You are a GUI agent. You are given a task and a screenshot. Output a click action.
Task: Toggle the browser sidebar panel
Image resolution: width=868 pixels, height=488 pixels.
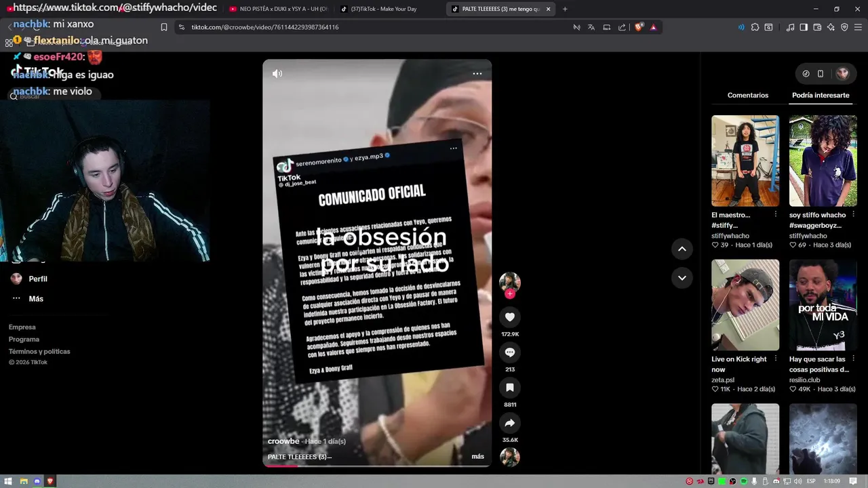[804, 27]
